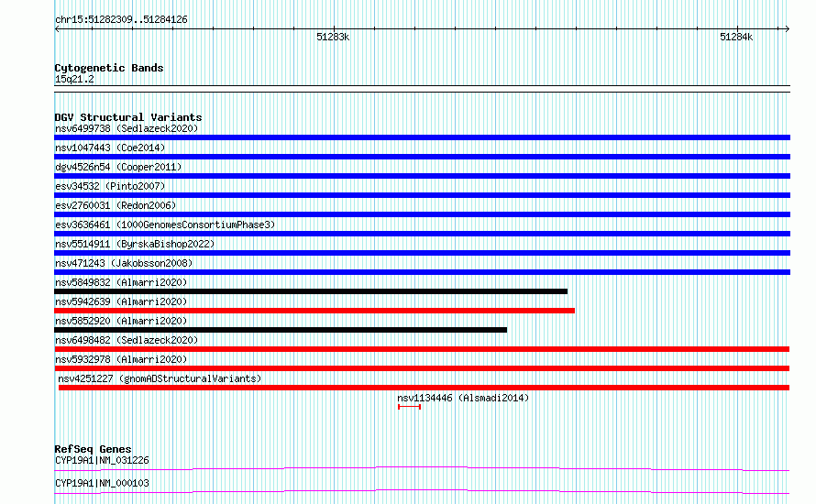Click blue bar for nsv471243

(x=422, y=272)
